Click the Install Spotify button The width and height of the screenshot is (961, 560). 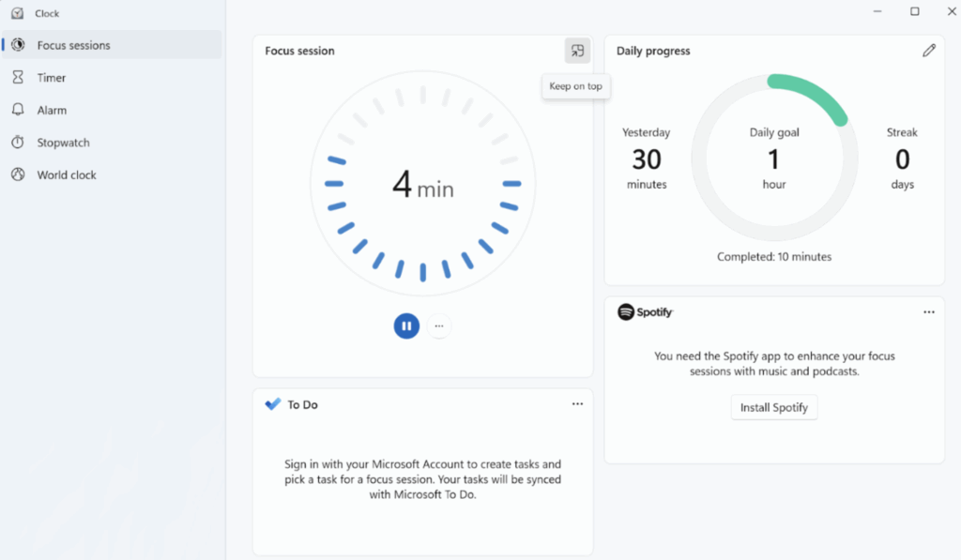[774, 407]
